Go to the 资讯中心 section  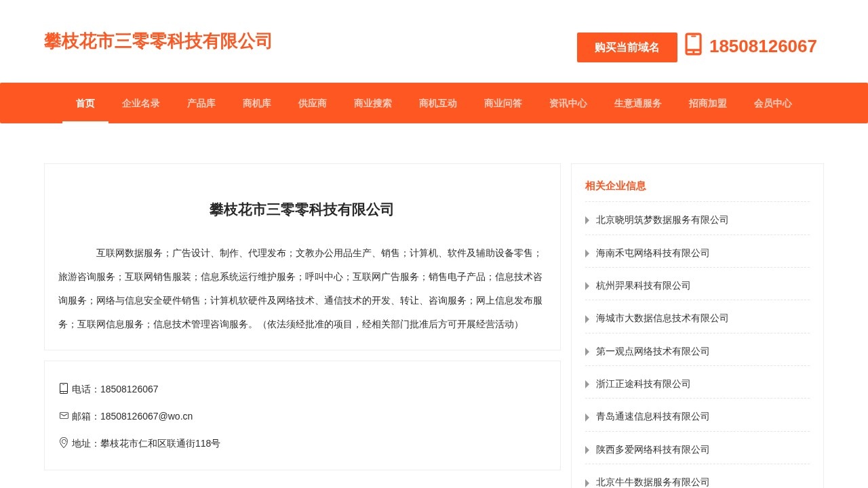[x=568, y=103]
